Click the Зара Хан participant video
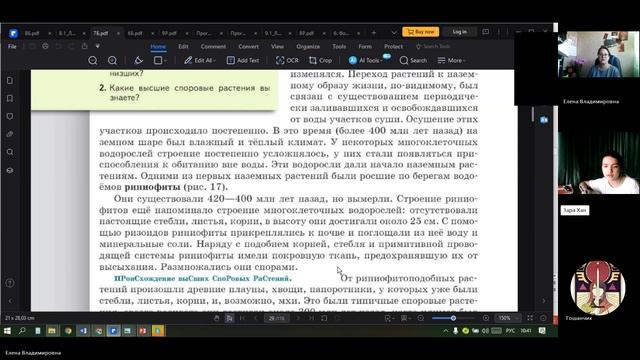640x360 pixels. coord(598,162)
